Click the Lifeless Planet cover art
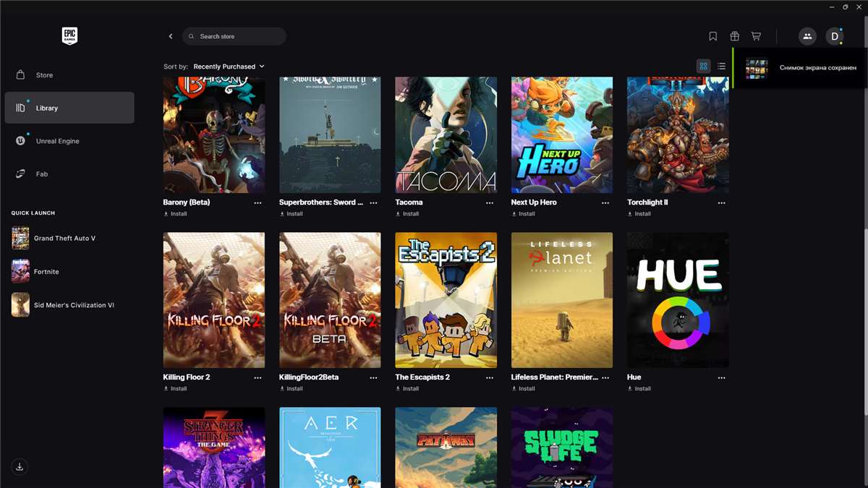The image size is (868, 488). tap(562, 300)
